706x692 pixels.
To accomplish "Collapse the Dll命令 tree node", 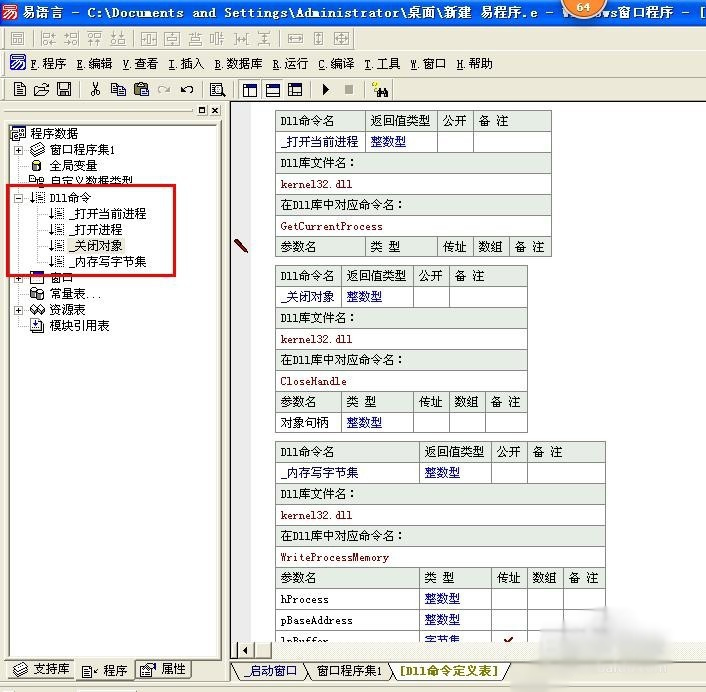I will click(18, 198).
